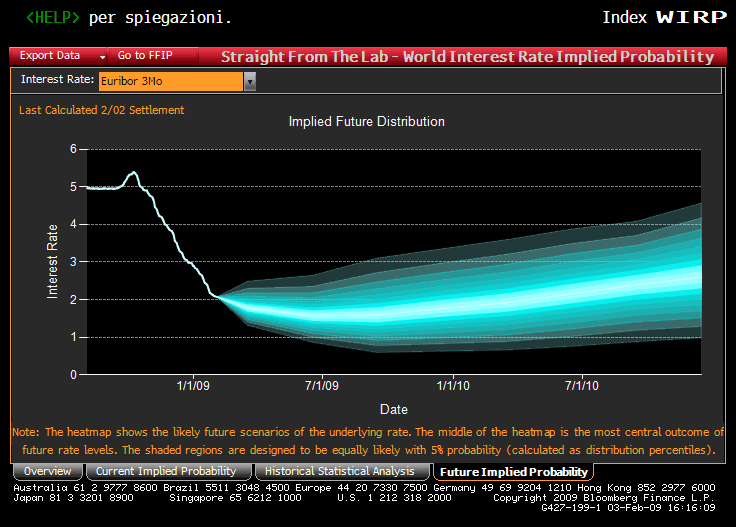Screen dimensions: 736x527
Task: Click the green <HELP> key label
Action: pyautogui.click(x=53, y=17)
